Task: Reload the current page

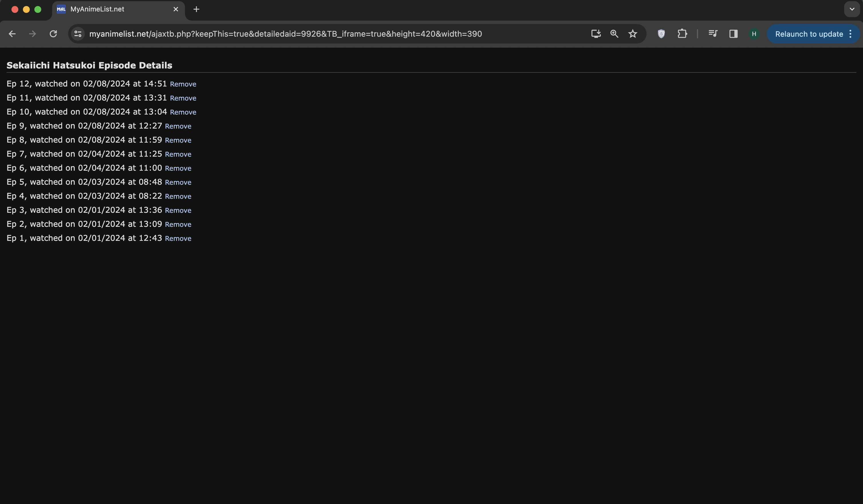Action: [53, 34]
